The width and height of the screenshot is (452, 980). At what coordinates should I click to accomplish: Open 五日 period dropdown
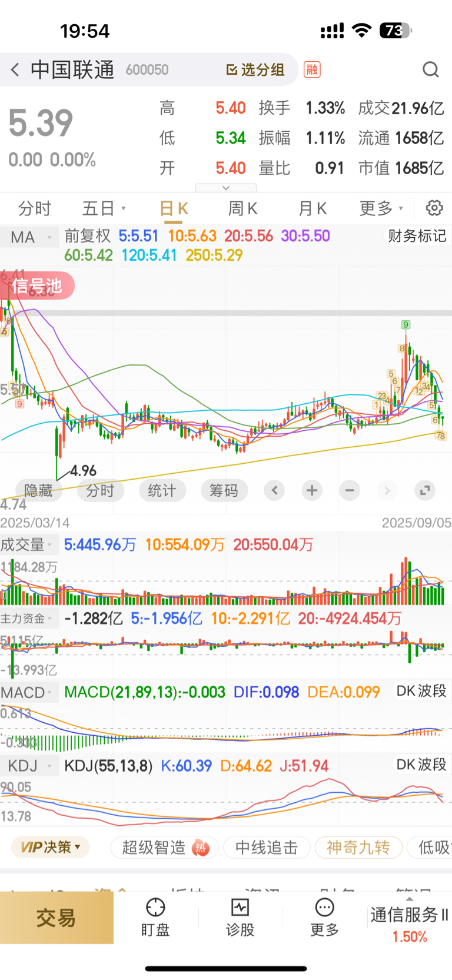pyautogui.click(x=104, y=208)
